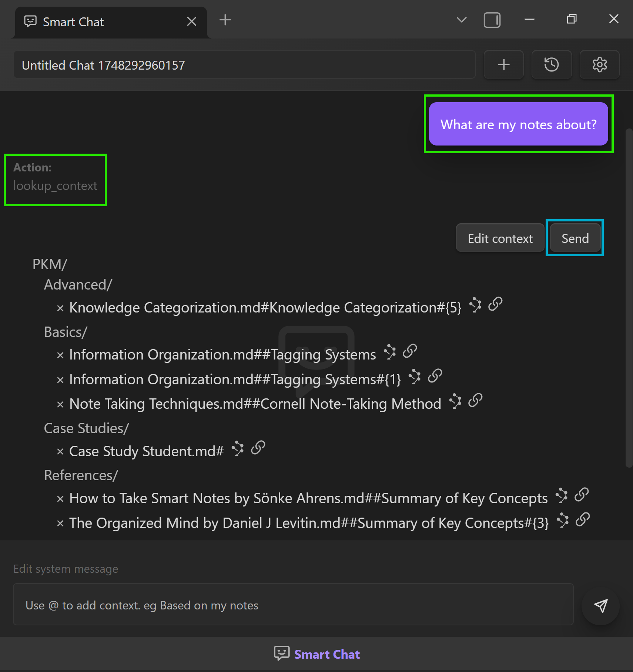Image resolution: width=633 pixels, height=672 pixels.
Task: Open a new tab
Action: pos(225,20)
